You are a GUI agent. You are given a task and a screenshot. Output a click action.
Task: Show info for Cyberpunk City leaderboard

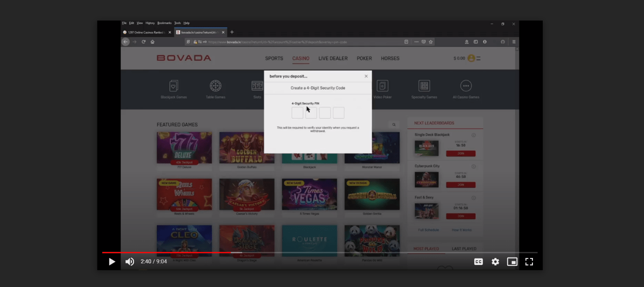(473, 166)
